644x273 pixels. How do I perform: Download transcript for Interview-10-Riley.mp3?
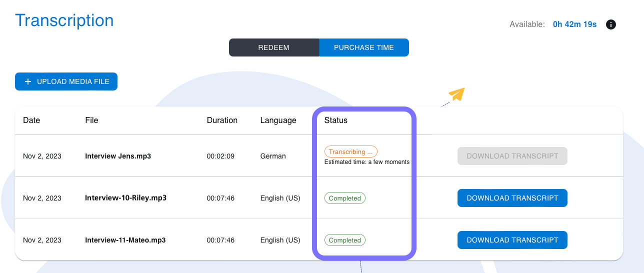(x=512, y=198)
